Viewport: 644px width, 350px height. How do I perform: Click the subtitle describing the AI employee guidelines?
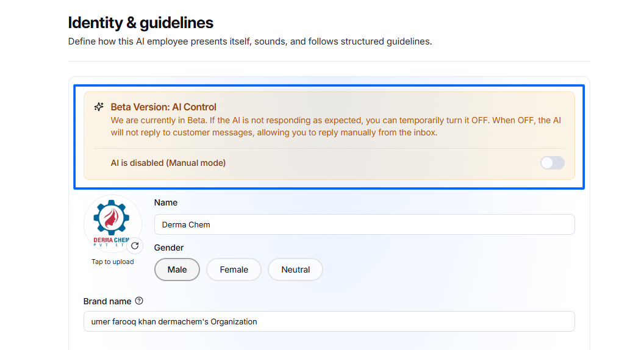click(250, 41)
